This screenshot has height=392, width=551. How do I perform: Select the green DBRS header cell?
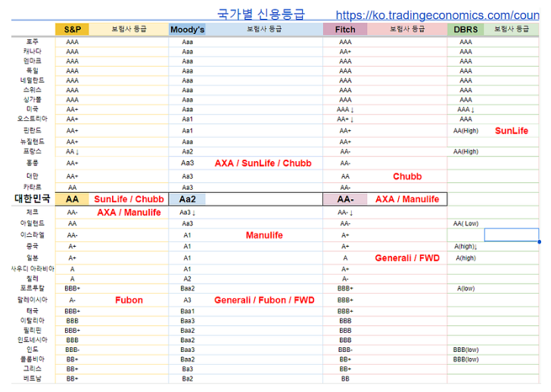[x=465, y=29]
